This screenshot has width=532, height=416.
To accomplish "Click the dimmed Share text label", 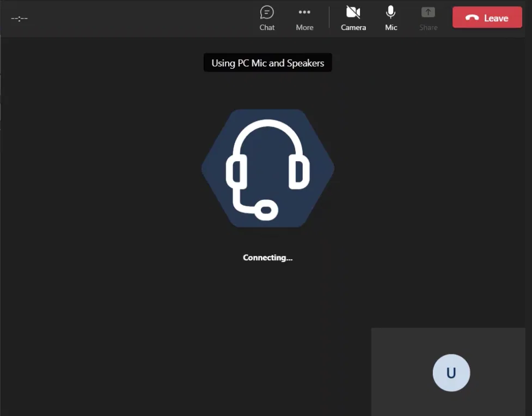I will click(429, 27).
